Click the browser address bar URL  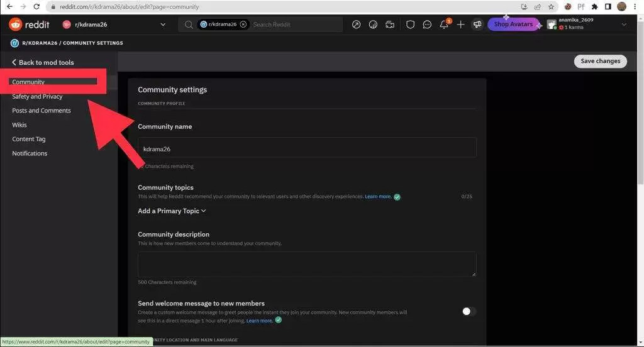coord(130,7)
